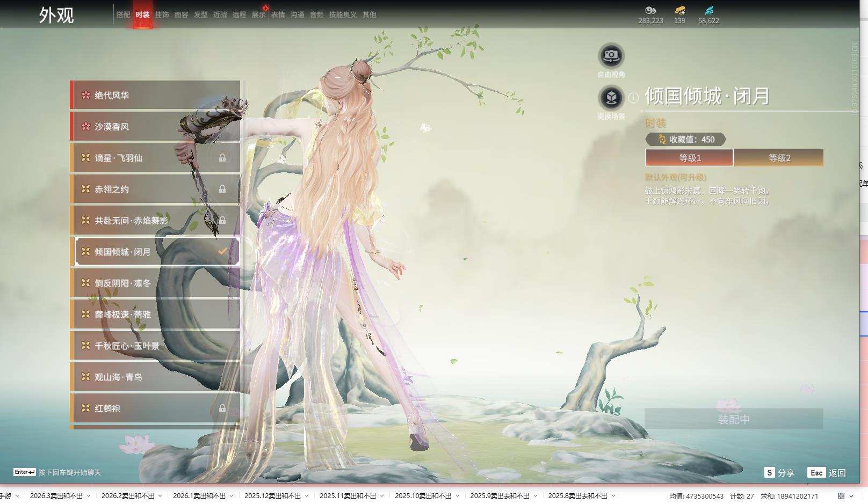Click the silver coin currency icon
868x504 pixels.
pyautogui.click(x=650, y=10)
